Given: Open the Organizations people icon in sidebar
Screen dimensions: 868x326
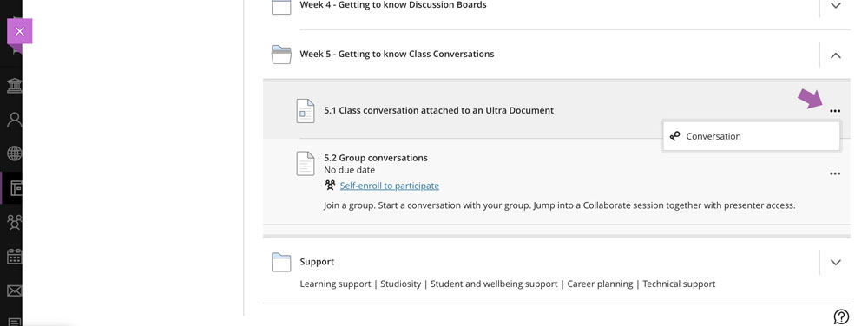Looking at the screenshot, I should coord(15,222).
